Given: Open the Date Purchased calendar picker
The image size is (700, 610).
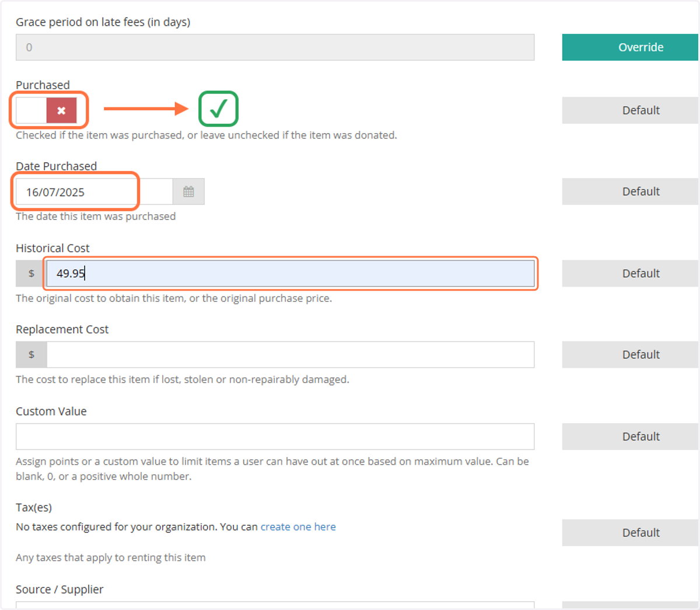Looking at the screenshot, I should coord(188,191).
